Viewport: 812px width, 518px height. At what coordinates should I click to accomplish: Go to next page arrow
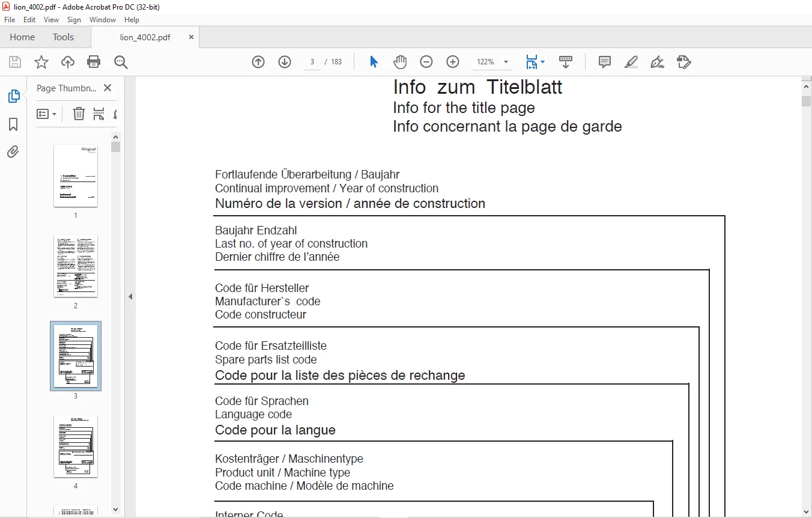click(x=285, y=62)
